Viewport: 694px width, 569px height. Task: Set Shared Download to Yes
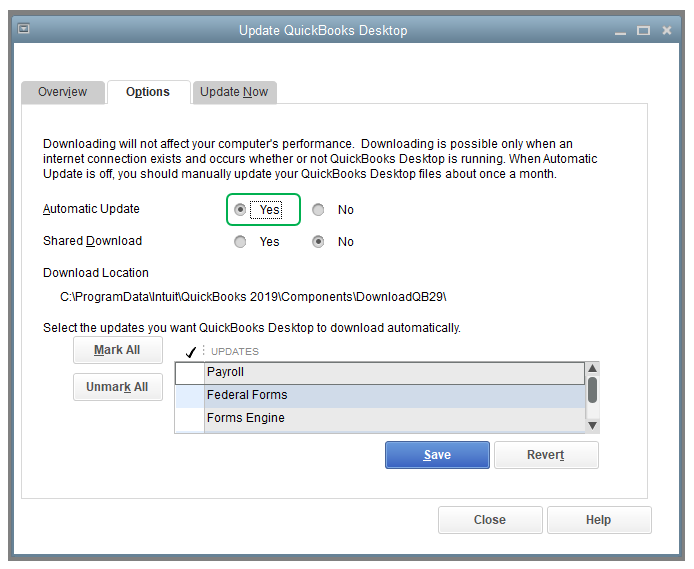[240, 242]
